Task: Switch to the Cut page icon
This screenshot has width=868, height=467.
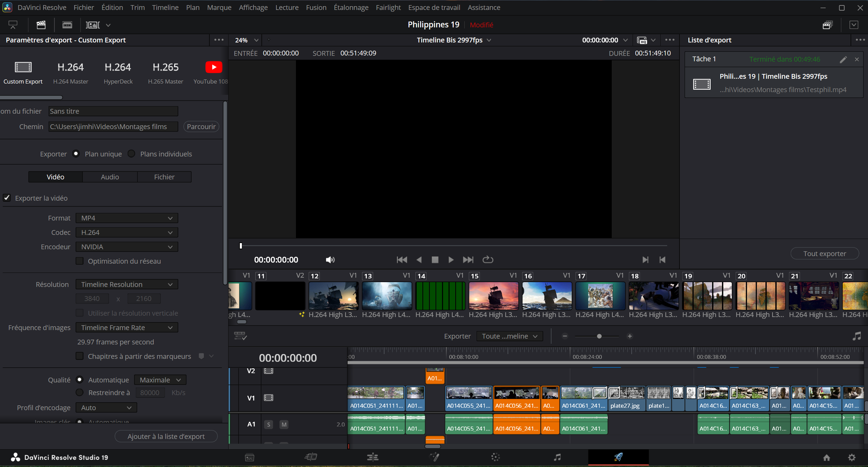Action: (x=311, y=457)
